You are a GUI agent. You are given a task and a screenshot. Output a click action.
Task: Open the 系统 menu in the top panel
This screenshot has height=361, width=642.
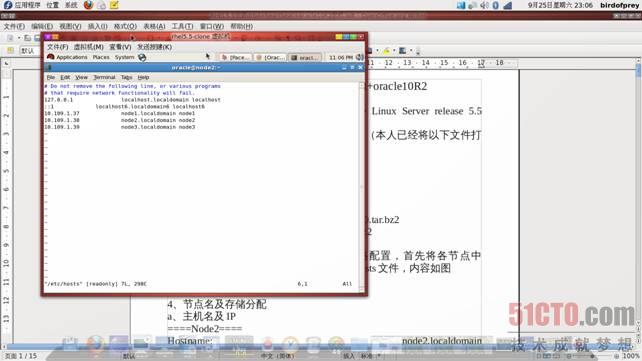click(71, 5)
